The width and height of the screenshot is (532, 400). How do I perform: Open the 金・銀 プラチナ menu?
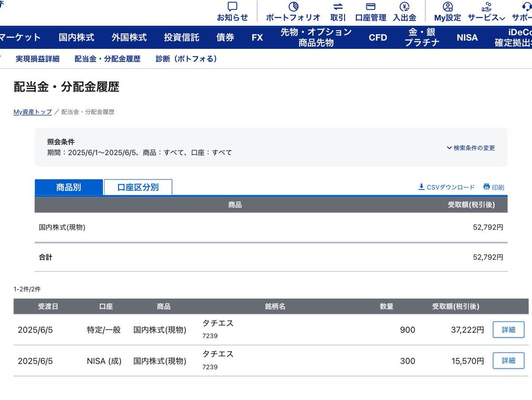(422, 38)
